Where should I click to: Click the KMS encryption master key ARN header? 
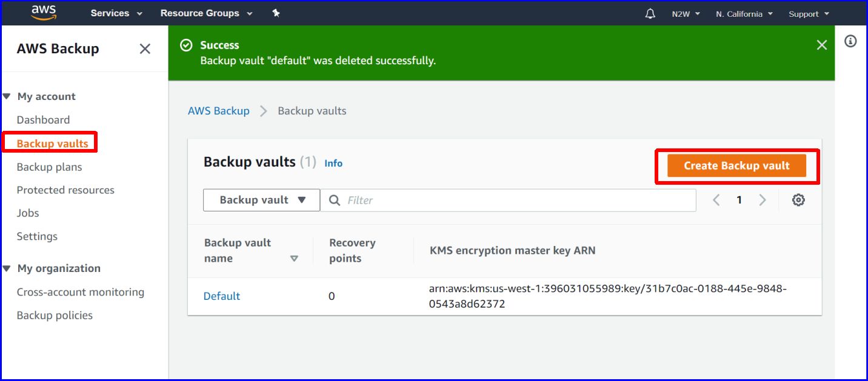512,251
